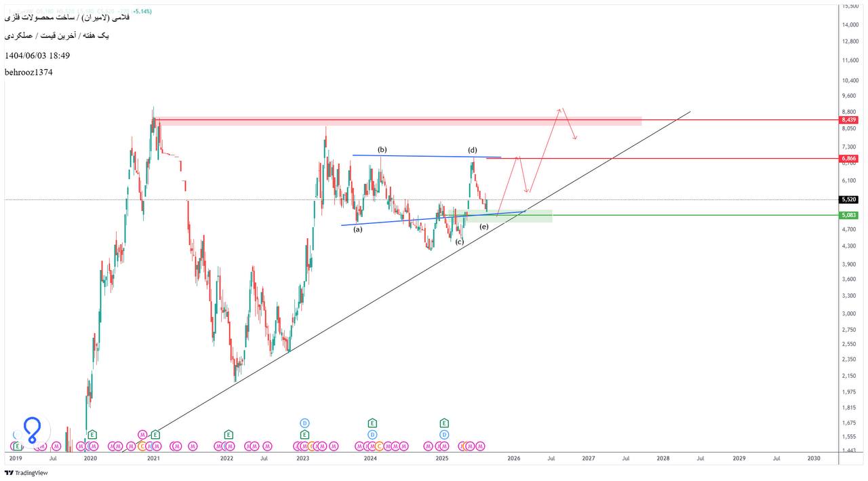Open the green E earnings marker above 2024

(372, 423)
